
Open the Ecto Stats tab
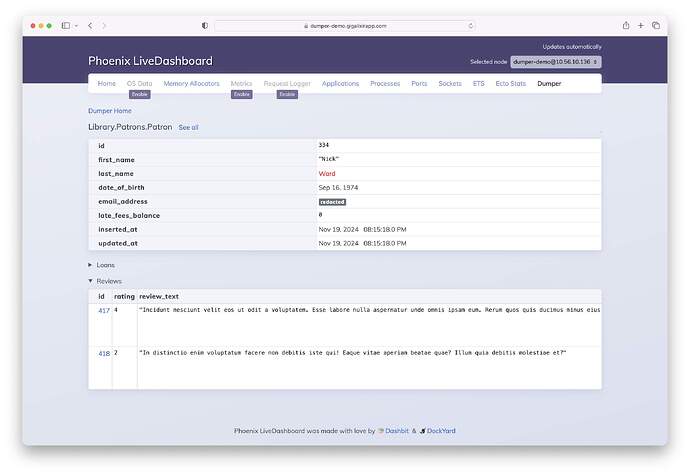point(510,83)
